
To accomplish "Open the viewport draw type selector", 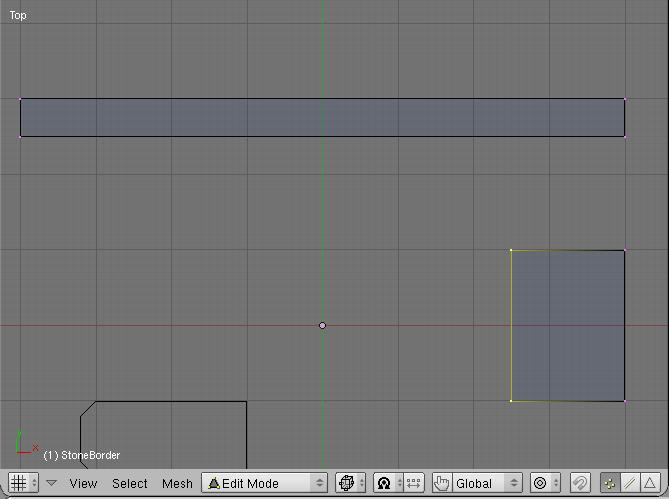I will [x=350, y=483].
